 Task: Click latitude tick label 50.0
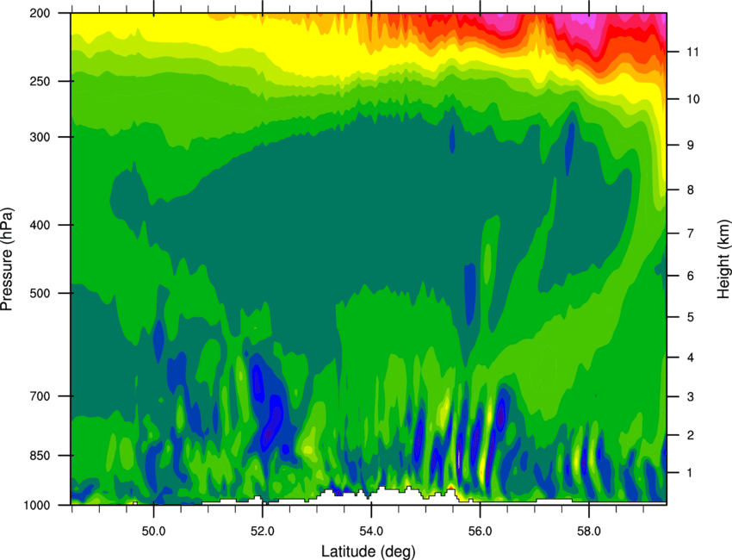153,531
